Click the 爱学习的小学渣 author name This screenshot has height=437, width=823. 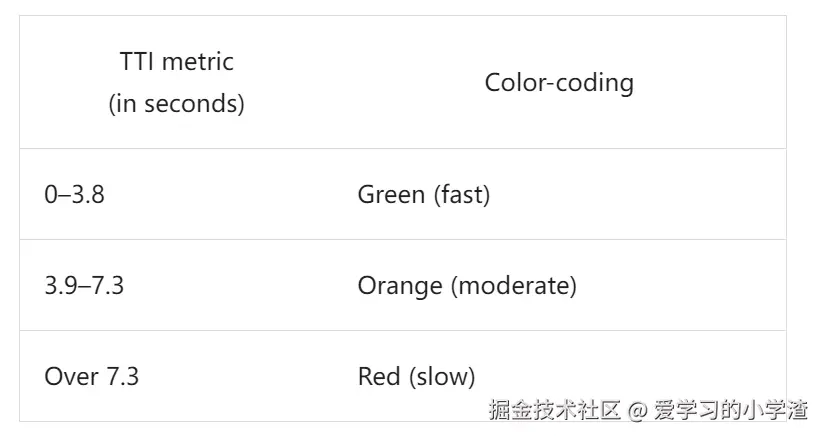(x=731, y=409)
